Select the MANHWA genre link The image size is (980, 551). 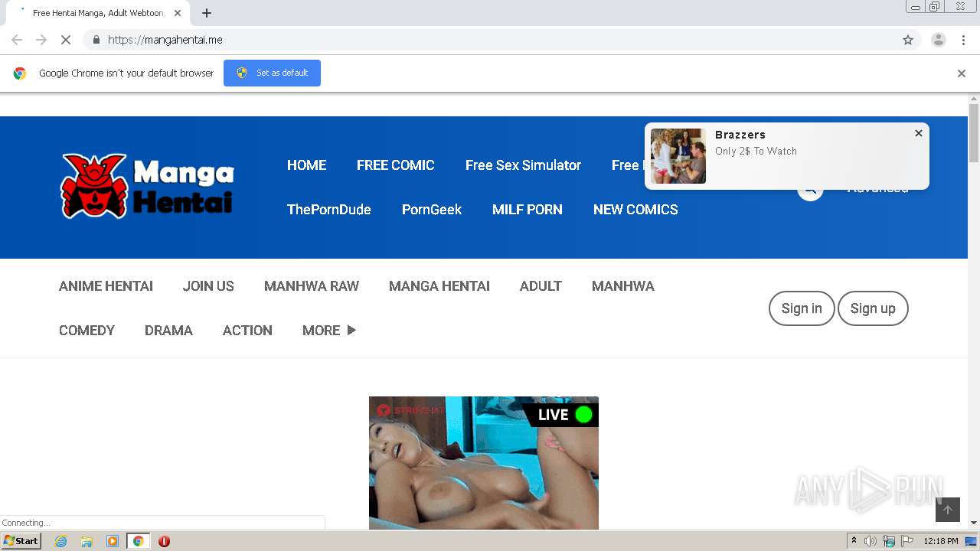[623, 286]
